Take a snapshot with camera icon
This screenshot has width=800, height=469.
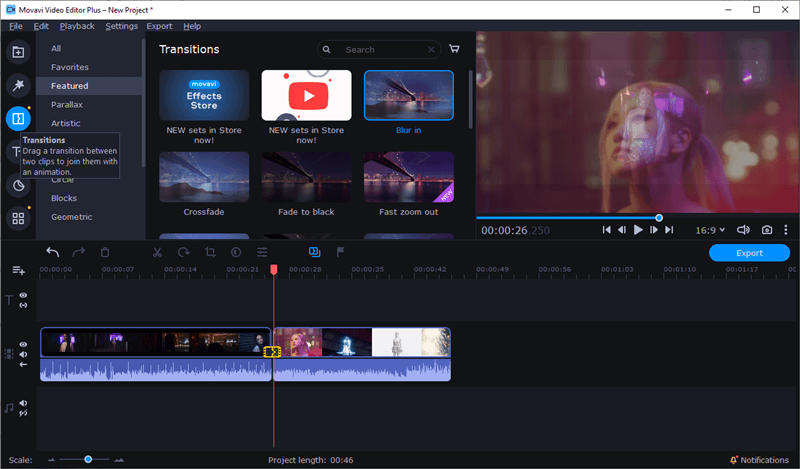click(x=767, y=230)
